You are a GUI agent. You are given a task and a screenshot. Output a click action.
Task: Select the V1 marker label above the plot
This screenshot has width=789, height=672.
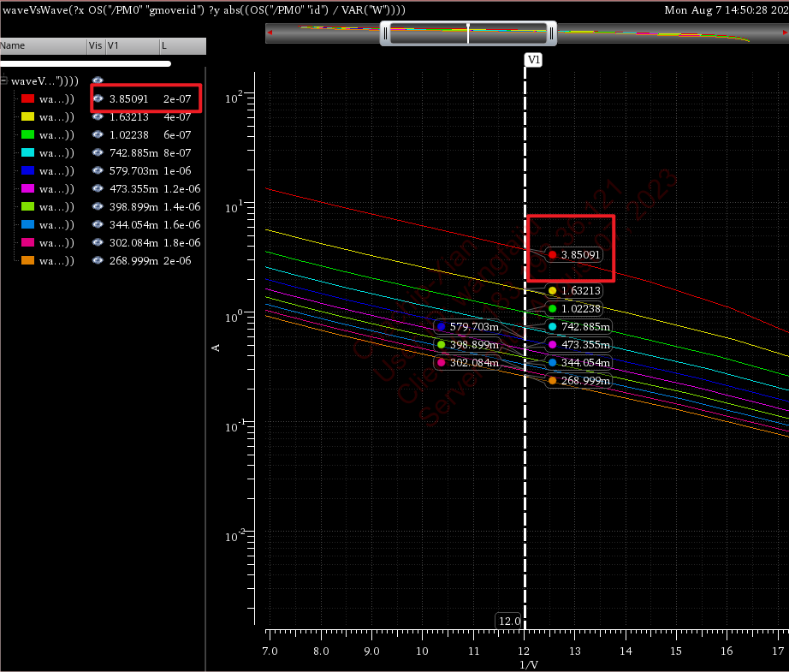click(533, 60)
